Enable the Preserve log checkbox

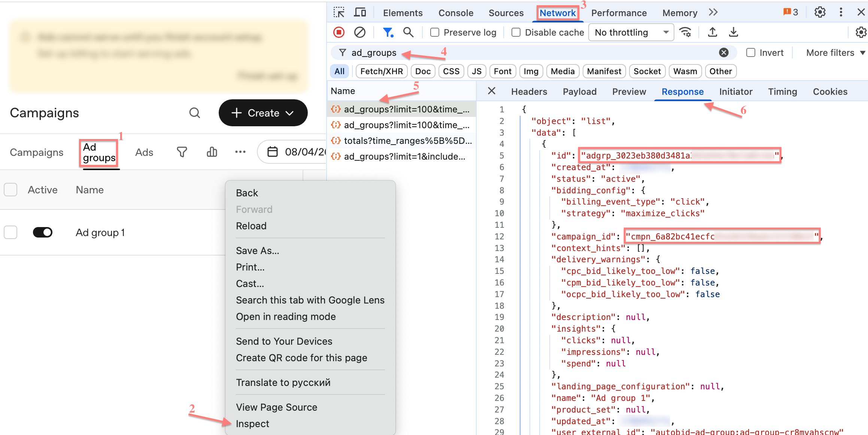[435, 33]
